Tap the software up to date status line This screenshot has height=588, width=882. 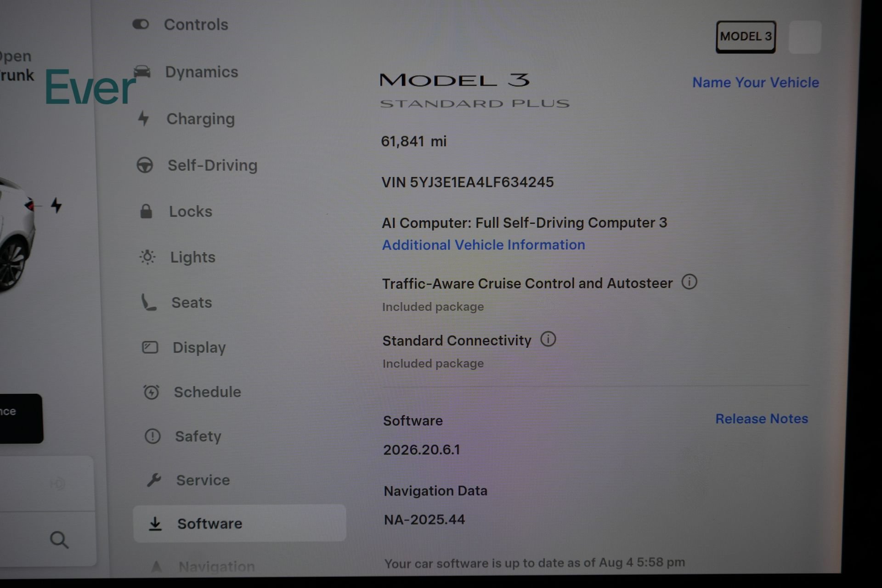click(x=535, y=563)
